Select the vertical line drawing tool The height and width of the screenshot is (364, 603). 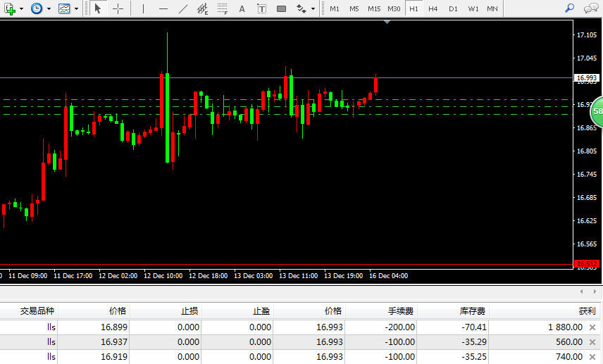143,8
